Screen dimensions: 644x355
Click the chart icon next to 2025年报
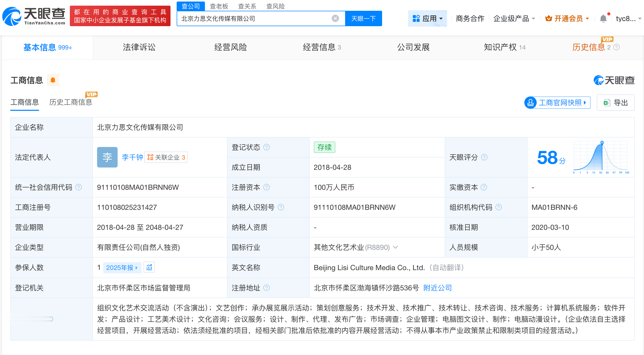[x=149, y=267]
